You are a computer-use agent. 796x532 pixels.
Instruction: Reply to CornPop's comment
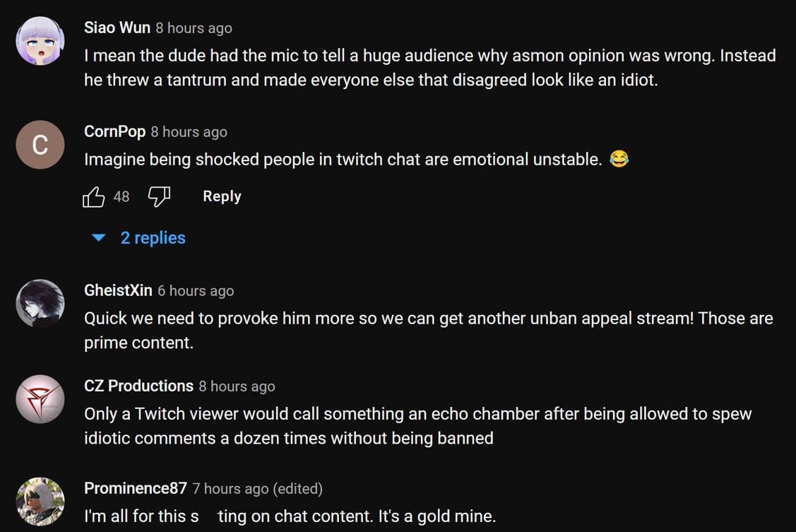point(222,196)
